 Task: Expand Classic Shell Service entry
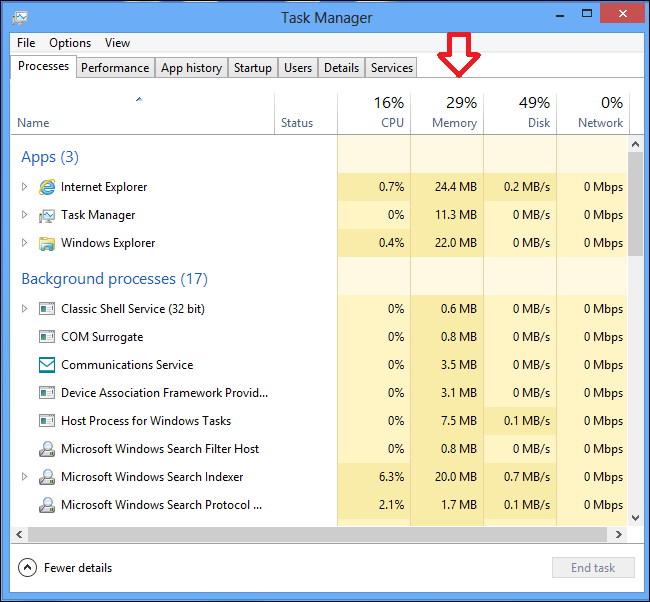point(25,309)
